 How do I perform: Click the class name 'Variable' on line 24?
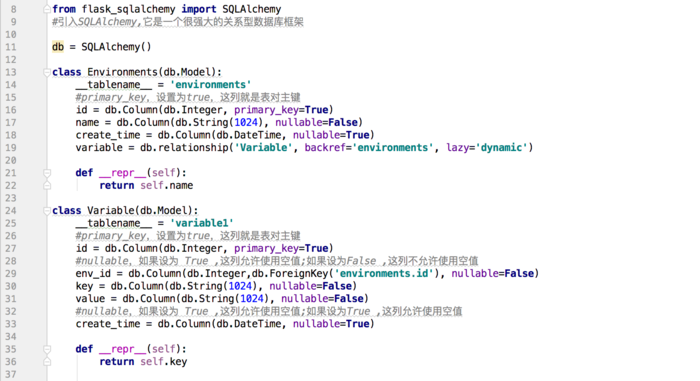[111, 210]
